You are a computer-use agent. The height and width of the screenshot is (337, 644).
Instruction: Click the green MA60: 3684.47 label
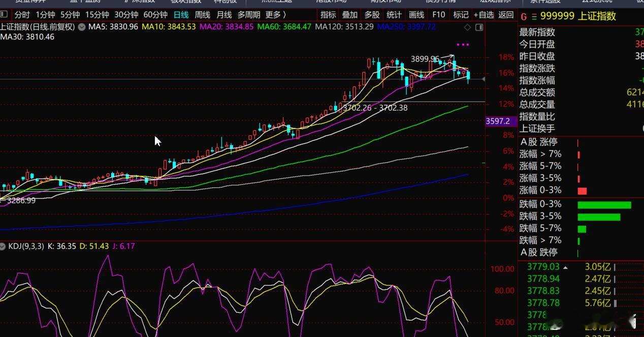pyautogui.click(x=284, y=26)
